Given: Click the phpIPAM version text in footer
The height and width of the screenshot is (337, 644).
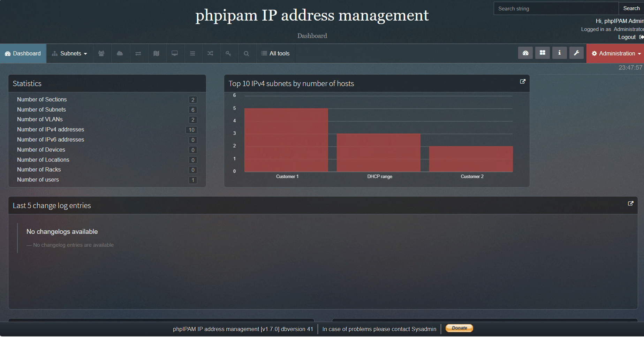Looking at the screenshot, I should click(243, 329).
